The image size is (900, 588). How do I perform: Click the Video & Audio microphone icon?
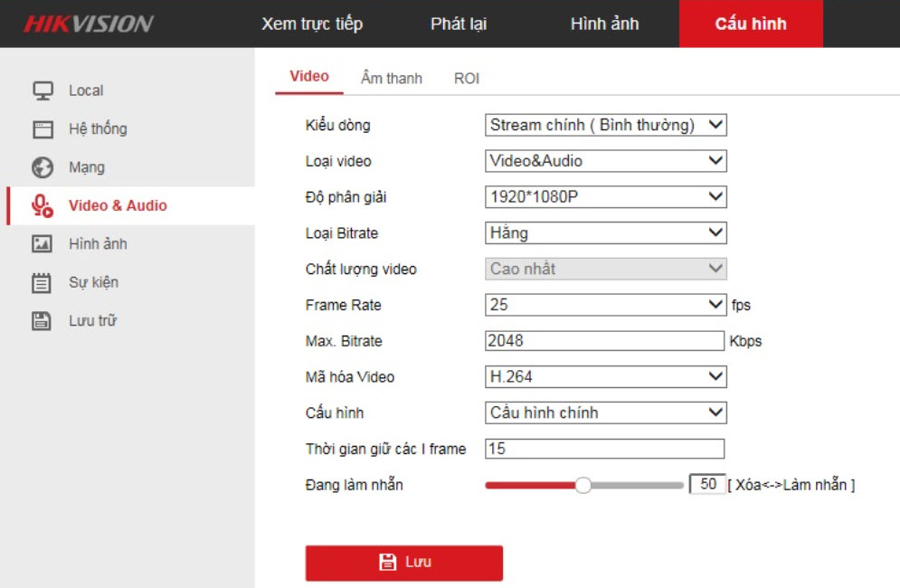coord(43,205)
